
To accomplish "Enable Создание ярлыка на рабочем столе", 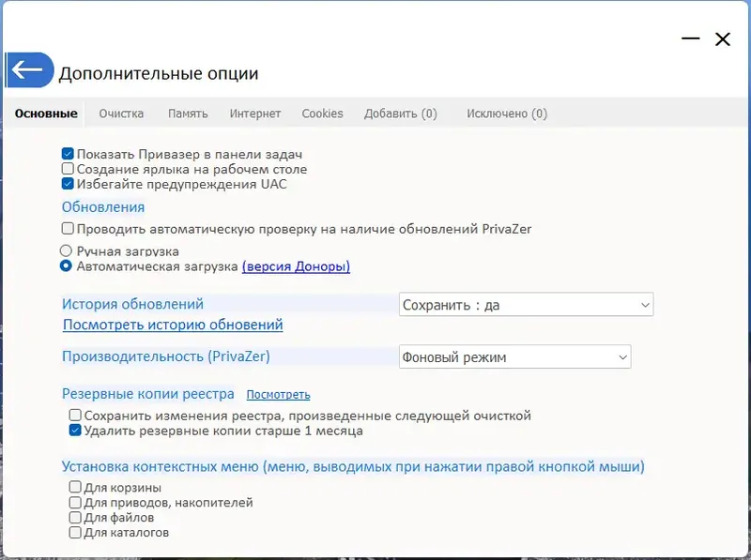I will [68, 169].
